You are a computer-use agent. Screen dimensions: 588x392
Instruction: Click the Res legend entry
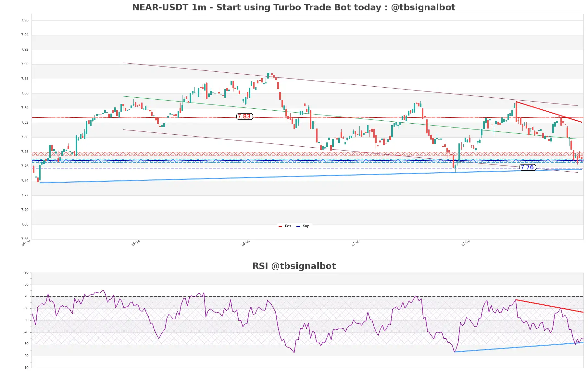(285, 226)
